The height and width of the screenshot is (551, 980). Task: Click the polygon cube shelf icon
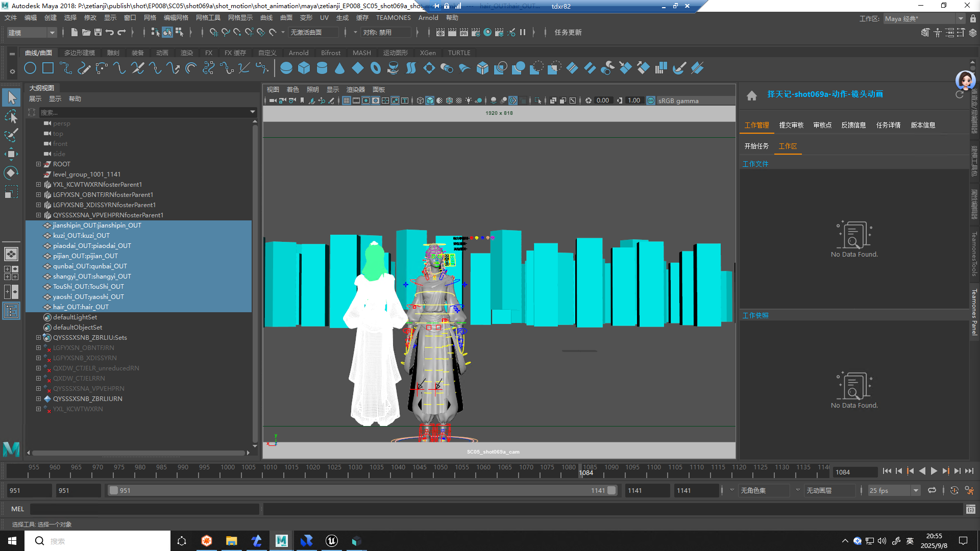click(x=304, y=68)
